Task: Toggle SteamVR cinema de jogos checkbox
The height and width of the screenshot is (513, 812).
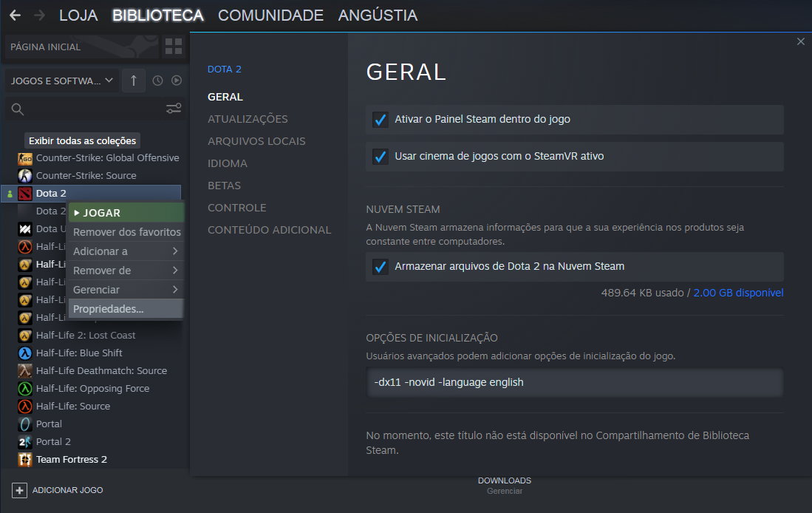Action: pos(381,157)
